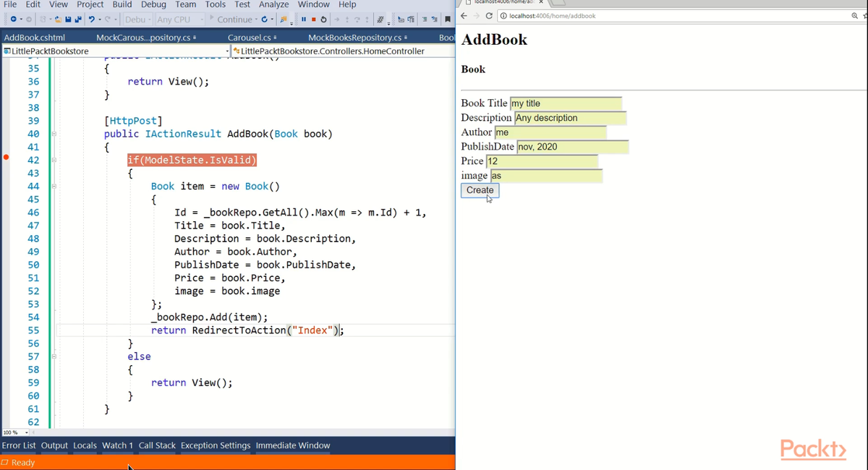Click the bookmark icon at toolbar end

tap(448, 20)
